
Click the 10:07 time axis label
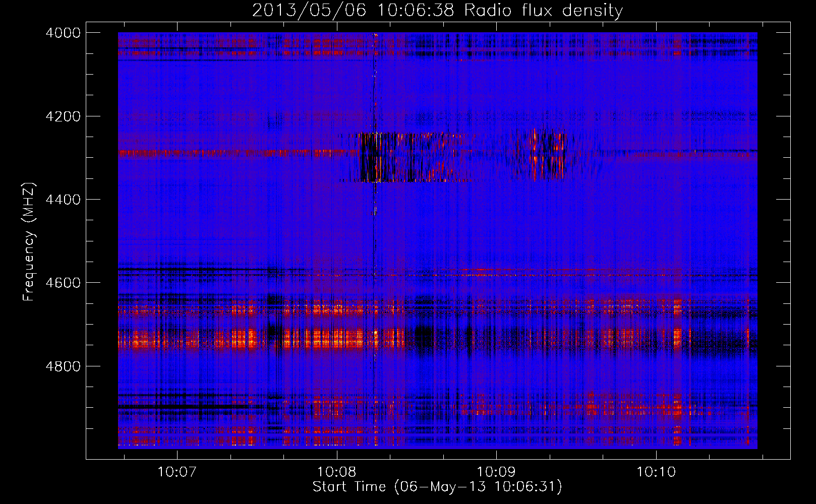pyautogui.click(x=177, y=472)
